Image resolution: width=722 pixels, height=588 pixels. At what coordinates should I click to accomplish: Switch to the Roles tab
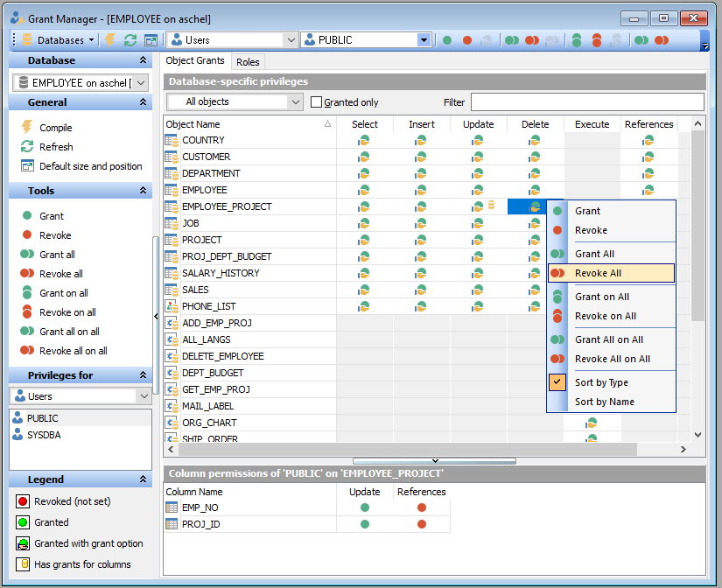coord(248,61)
